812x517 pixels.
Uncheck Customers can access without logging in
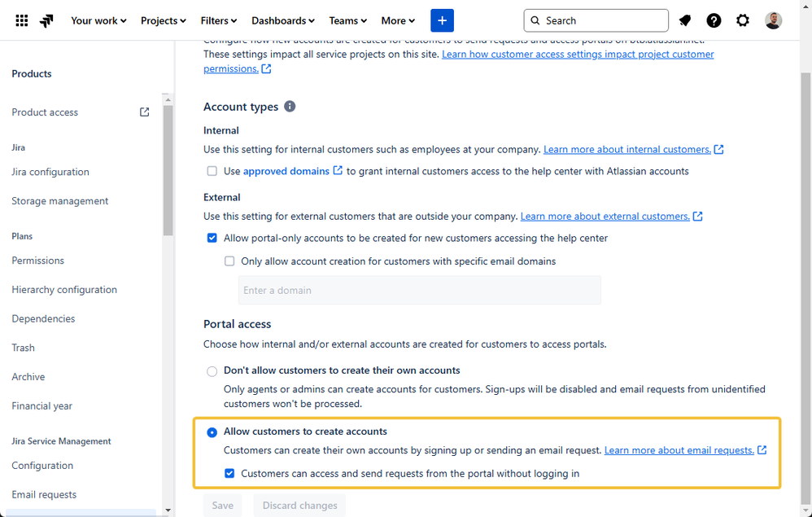point(229,473)
